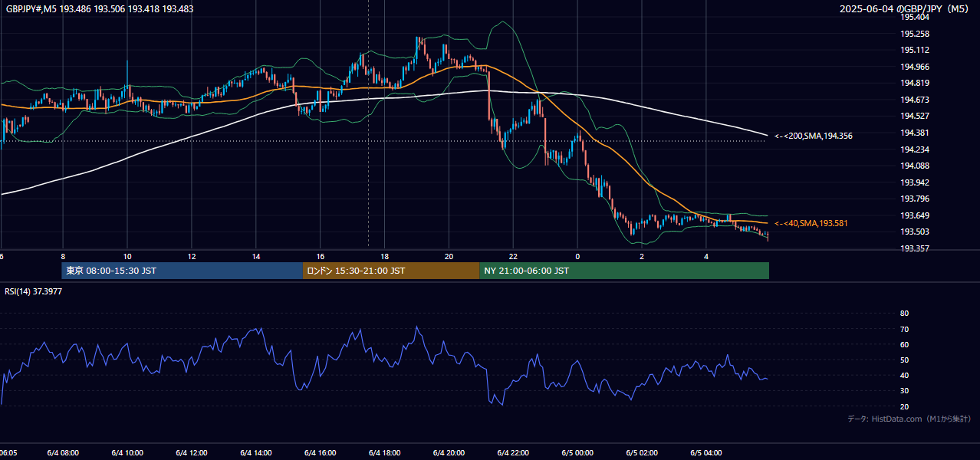Viewport: 980px width, 460px height.
Task: Click the bottom date label 6/4 22:00
Action: point(513,452)
